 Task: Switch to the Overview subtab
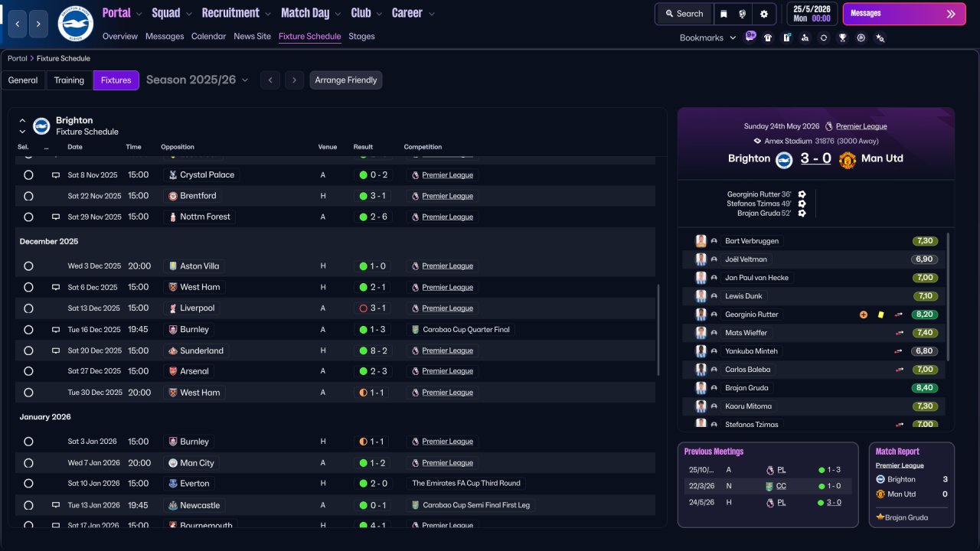coord(120,36)
